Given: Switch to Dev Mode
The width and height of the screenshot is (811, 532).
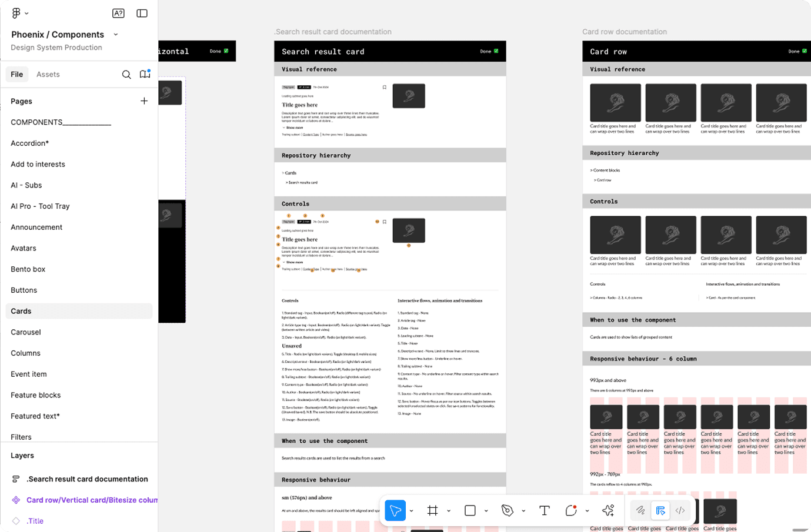Looking at the screenshot, I should [680, 510].
